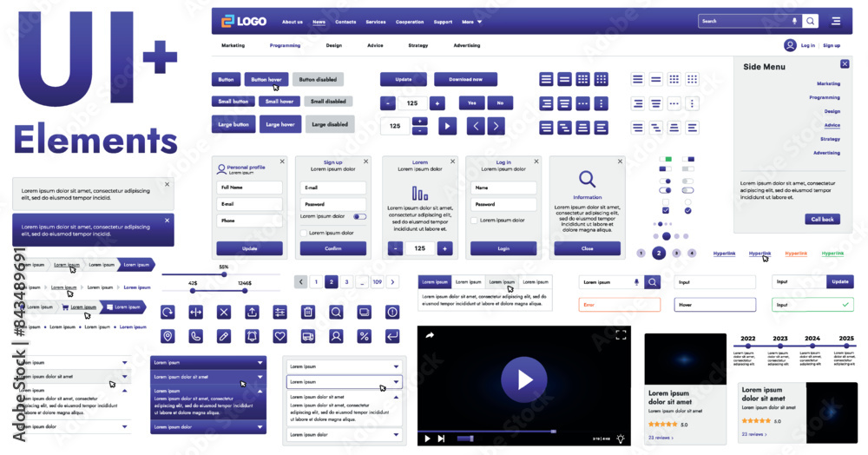Uncheck the checked square checkbox below the switches
This screenshot has height=455, width=868.
tap(666, 210)
